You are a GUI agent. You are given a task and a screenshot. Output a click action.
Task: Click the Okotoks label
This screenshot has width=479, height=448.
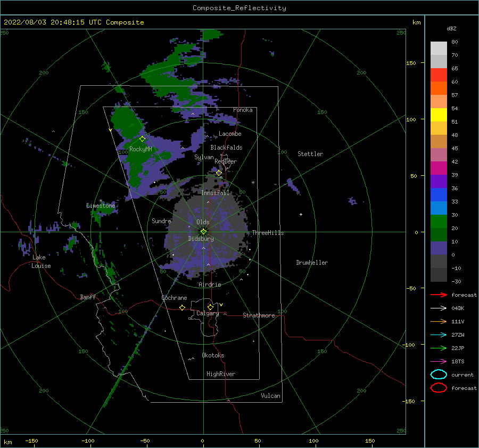click(213, 355)
